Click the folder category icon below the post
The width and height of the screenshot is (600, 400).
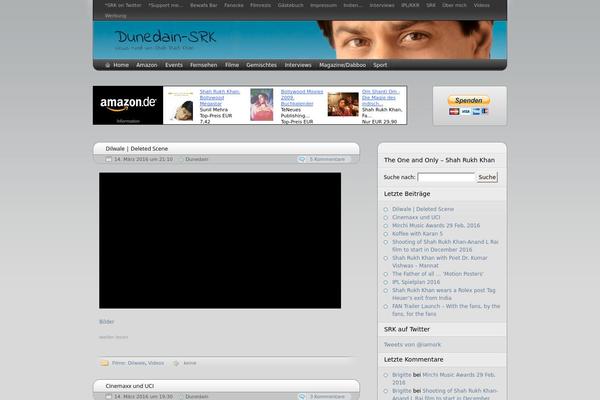104,363
